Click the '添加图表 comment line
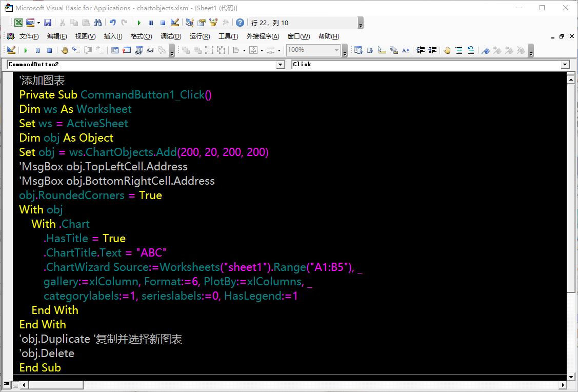Screen dimensions: 578x392 (x=42, y=81)
